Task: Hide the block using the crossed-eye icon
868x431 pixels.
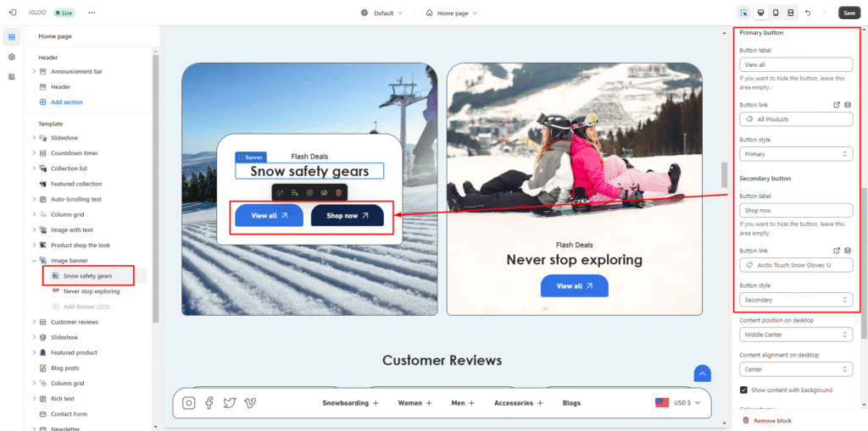Action: tap(324, 193)
